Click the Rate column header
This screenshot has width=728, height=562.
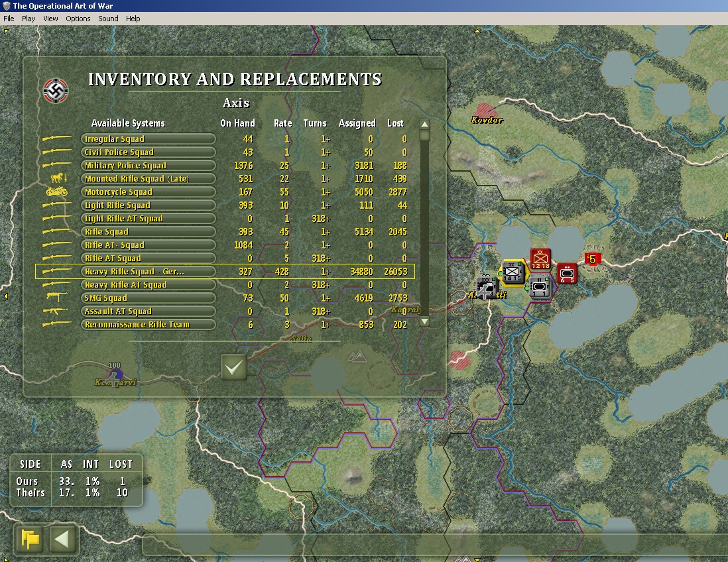[x=282, y=123]
